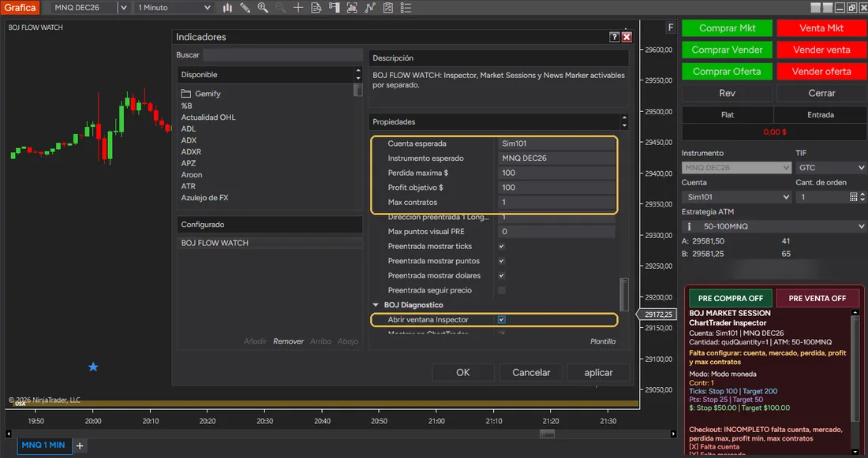Click the Comprar Oferta button
The width and height of the screenshot is (868, 458).
coord(727,72)
